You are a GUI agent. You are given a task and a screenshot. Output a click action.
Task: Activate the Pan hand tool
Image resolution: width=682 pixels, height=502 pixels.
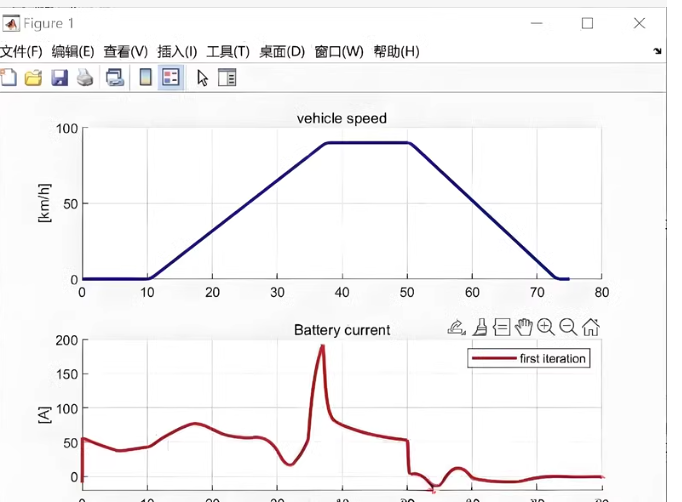(x=524, y=327)
